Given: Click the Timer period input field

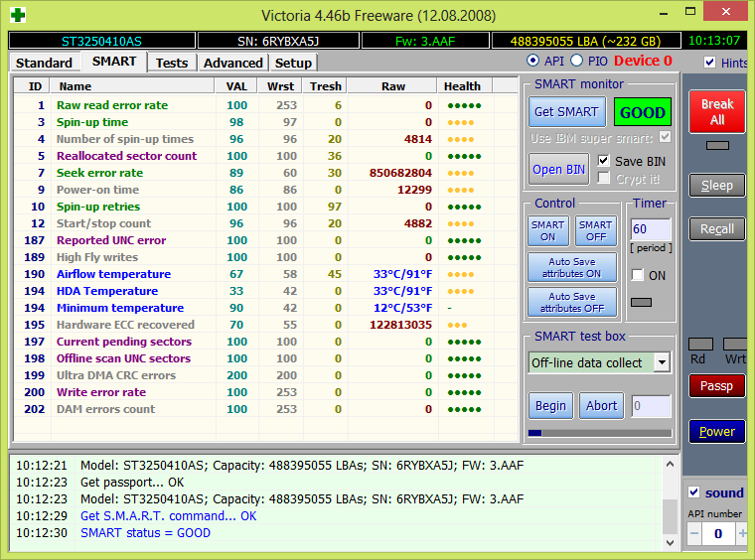Looking at the screenshot, I should (651, 229).
